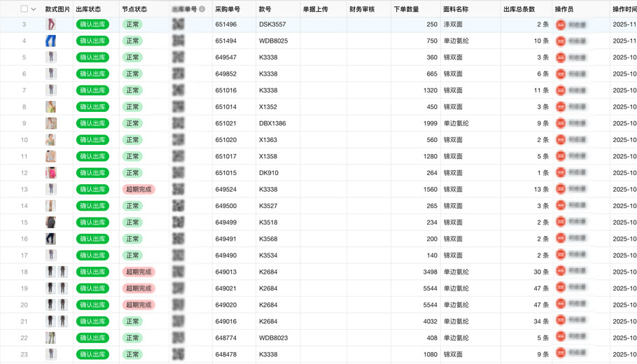Click the QR code in row 10

click(x=178, y=140)
